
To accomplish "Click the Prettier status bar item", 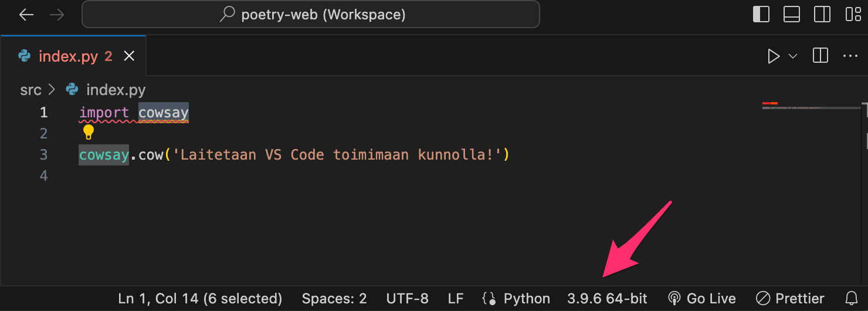I will point(790,299).
